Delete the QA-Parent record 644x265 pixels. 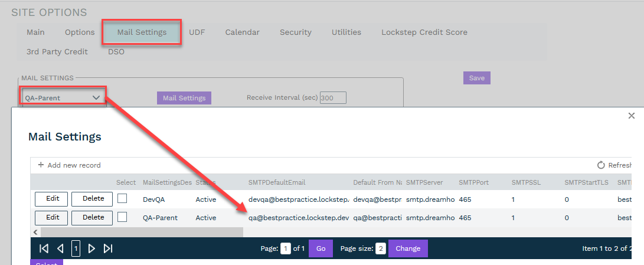click(x=92, y=217)
